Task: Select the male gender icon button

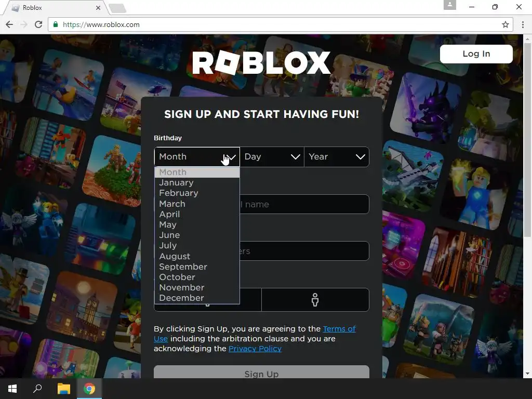Action: pos(315,300)
